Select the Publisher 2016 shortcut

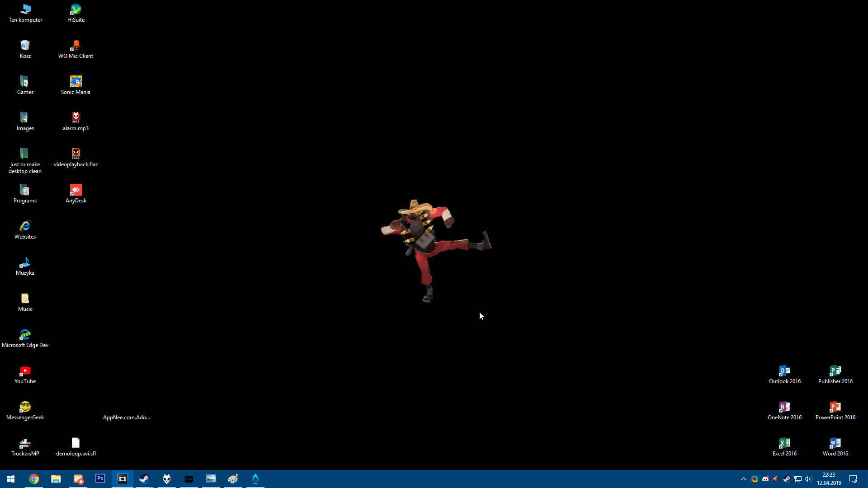coord(835,374)
